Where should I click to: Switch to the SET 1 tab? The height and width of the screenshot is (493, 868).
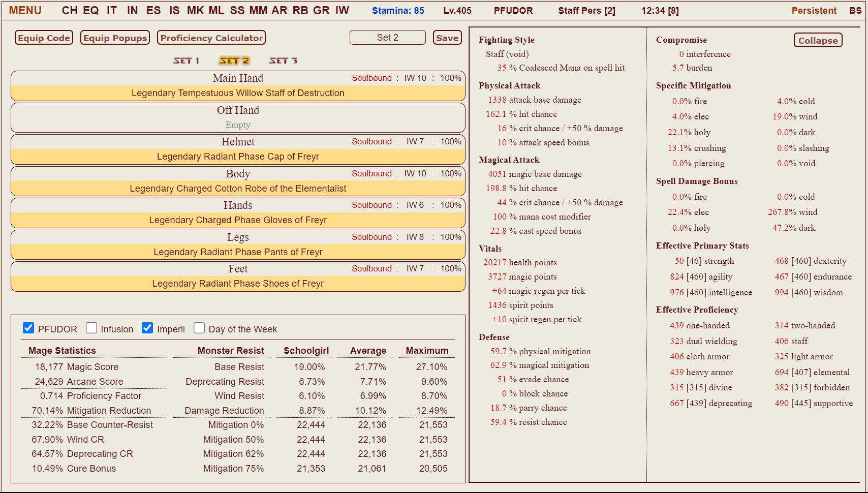(186, 60)
